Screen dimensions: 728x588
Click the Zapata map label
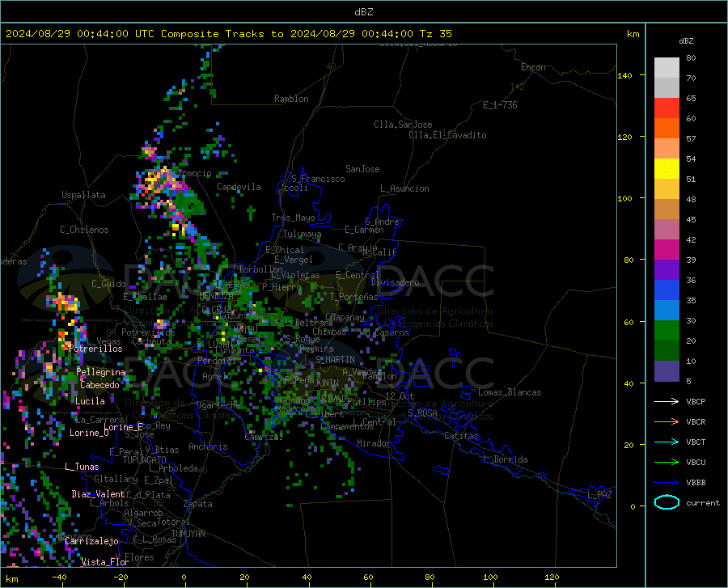coord(198,504)
